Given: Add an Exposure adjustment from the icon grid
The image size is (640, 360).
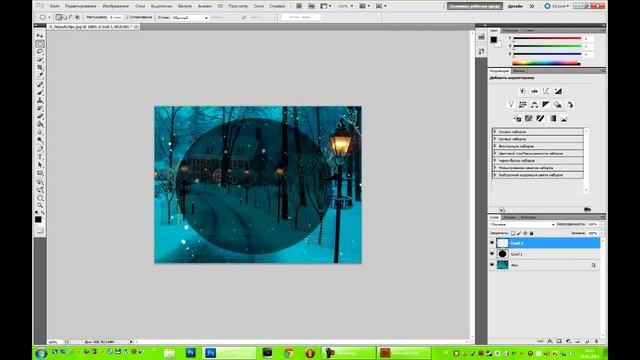Looking at the screenshot, I should click(x=558, y=91).
